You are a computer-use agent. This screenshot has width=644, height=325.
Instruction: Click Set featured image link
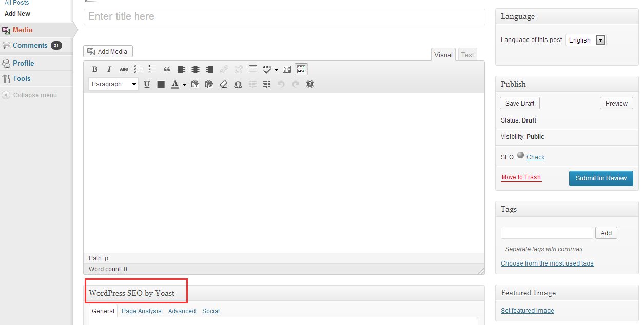pyautogui.click(x=528, y=310)
